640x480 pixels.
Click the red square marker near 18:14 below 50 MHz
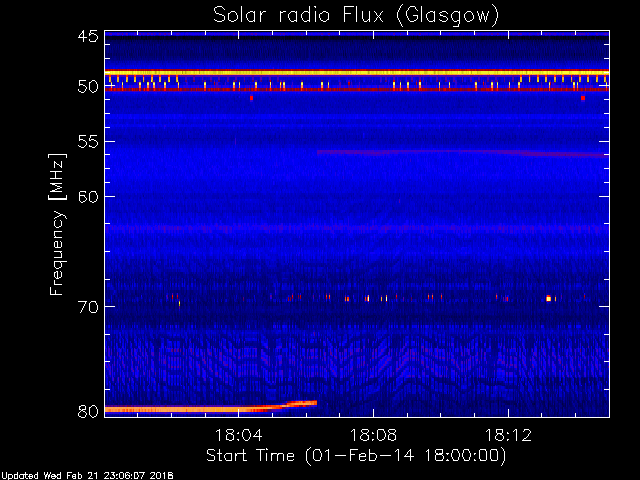583,98
